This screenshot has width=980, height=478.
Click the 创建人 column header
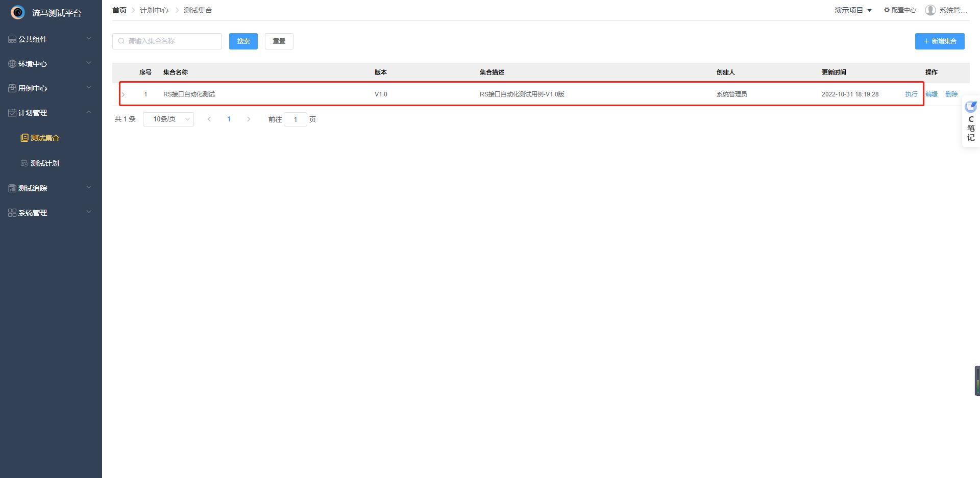coord(726,72)
